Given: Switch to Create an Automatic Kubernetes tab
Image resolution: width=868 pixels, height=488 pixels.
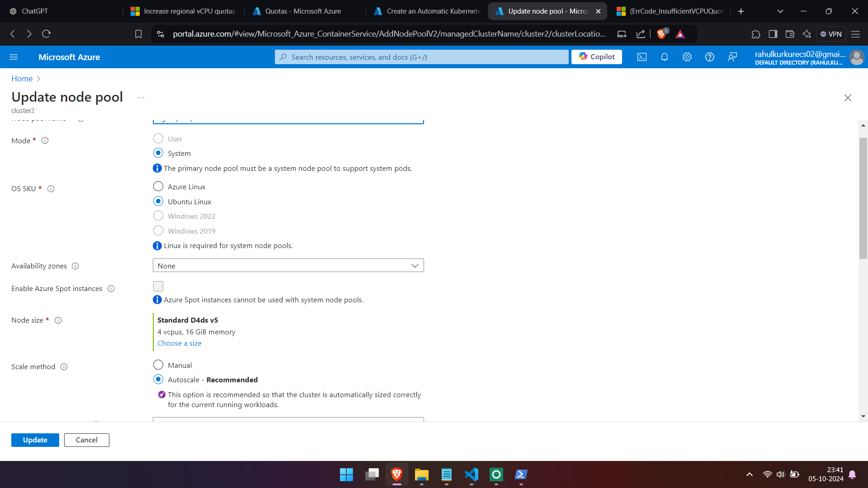Looking at the screenshot, I should [427, 11].
